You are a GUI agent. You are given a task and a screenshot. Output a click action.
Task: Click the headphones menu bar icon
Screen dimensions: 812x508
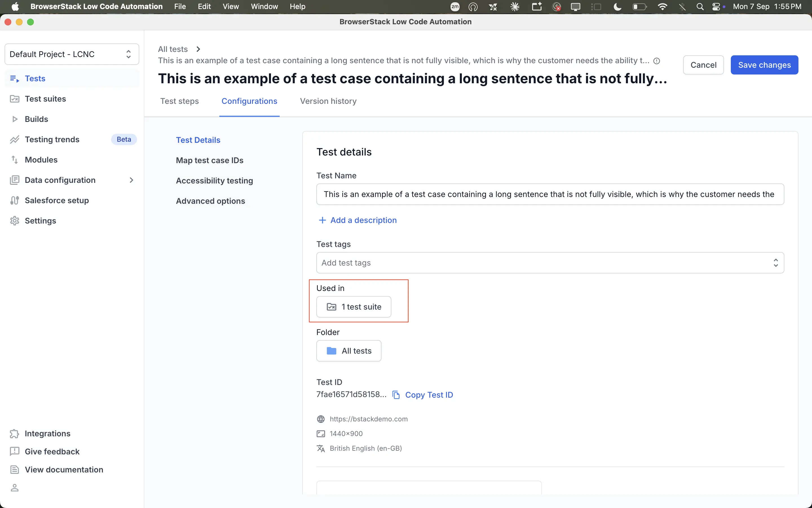coord(473,6)
